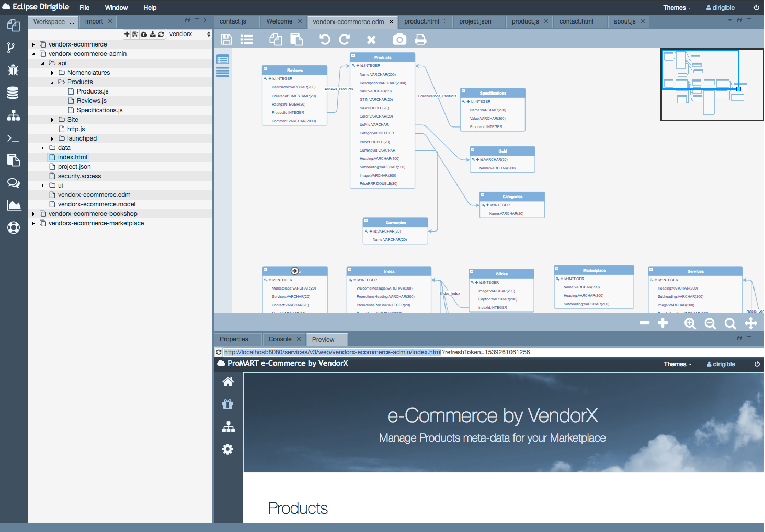Collapse the api folder
This screenshot has height=532, width=765.
tap(43, 63)
